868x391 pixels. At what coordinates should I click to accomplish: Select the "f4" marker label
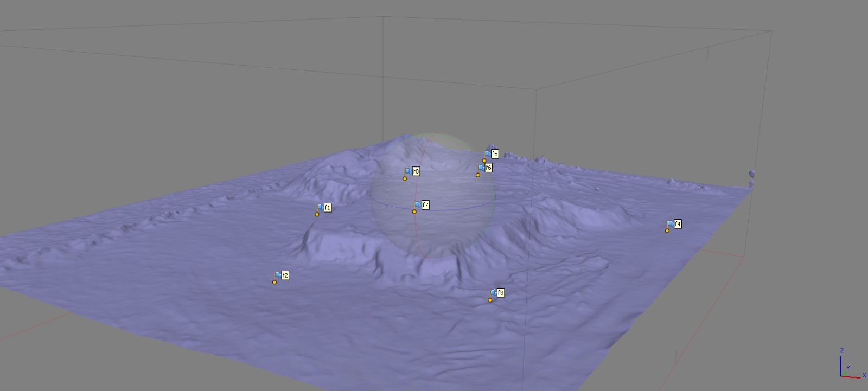pyautogui.click(x=678, y=223)
